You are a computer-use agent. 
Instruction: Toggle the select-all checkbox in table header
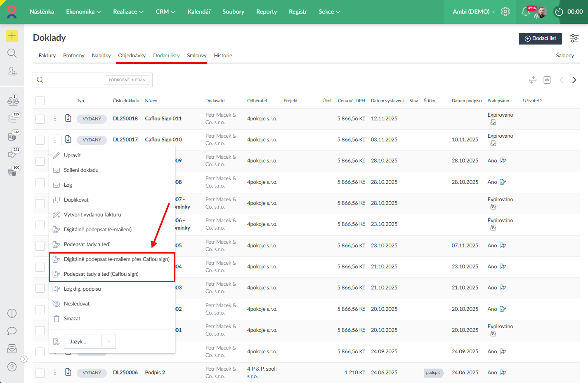point(40,101)
